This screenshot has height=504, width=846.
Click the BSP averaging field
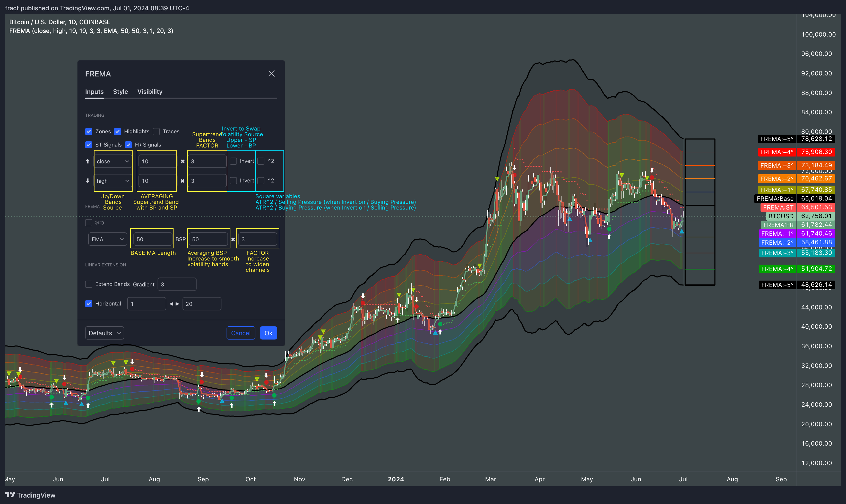pos(208,239)
